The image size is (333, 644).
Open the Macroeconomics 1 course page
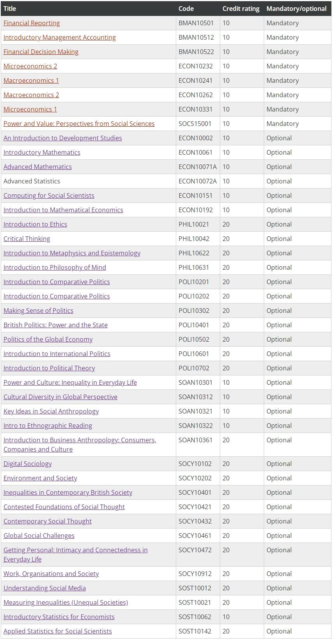click(31, 80)
